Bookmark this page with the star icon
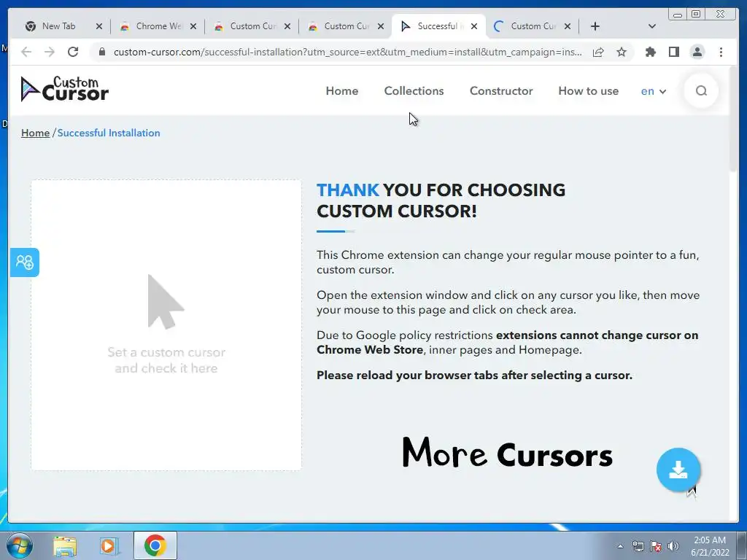The width and height of the screenshot is (747, 560). 622,52
